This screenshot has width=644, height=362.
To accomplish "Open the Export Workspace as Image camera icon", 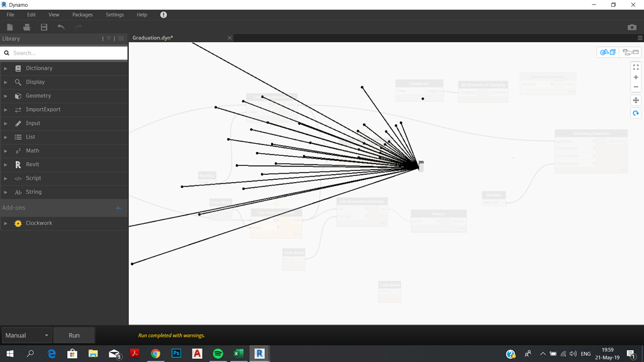I will pyautogui.click(x=631, y=27).
